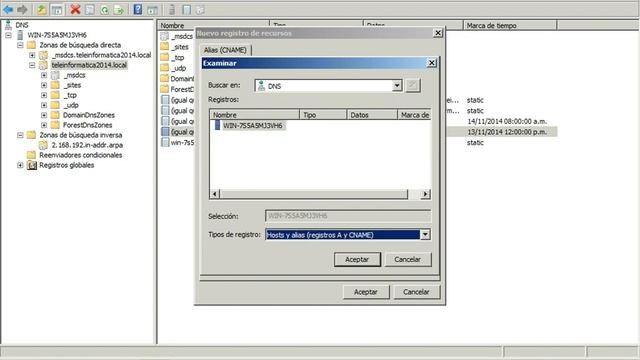Open Properties via the toolbar sheet icon

point(90,9)
